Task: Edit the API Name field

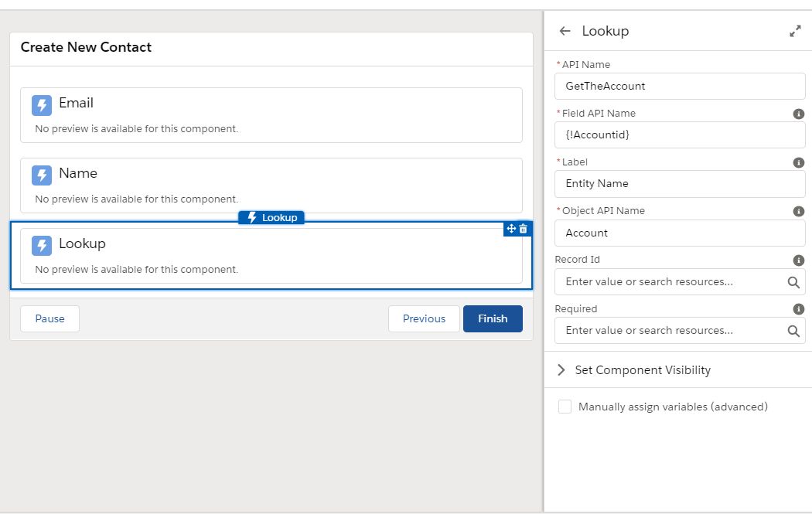Action: tap(680, 86)
